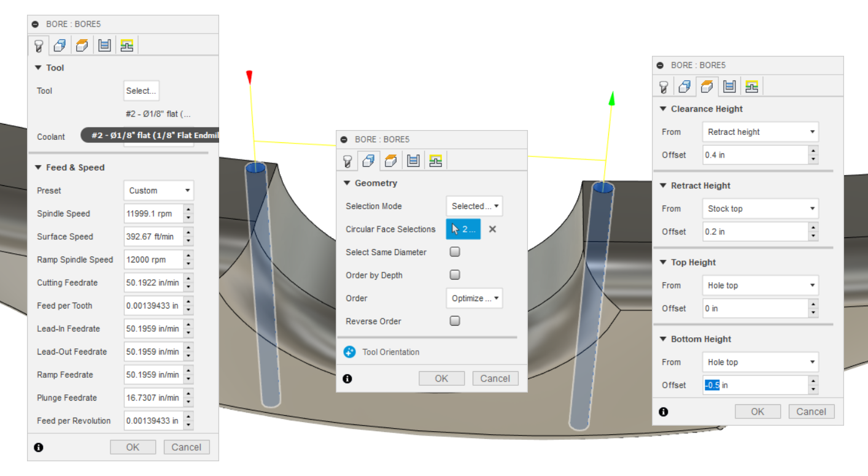The height and width of the screenshot is (476, 868).
Task: Collapse the Tool section header
Action: (50, 68)
